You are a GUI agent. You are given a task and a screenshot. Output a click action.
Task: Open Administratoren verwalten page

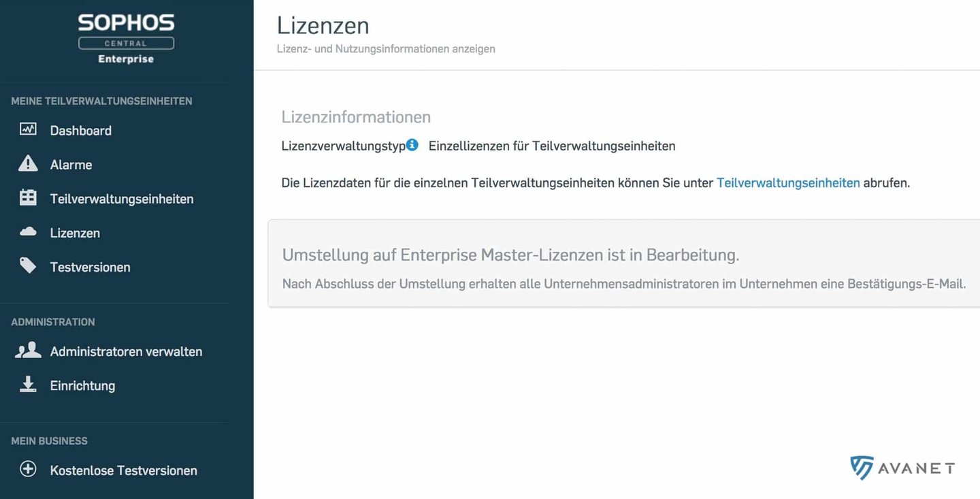[126, 351]
